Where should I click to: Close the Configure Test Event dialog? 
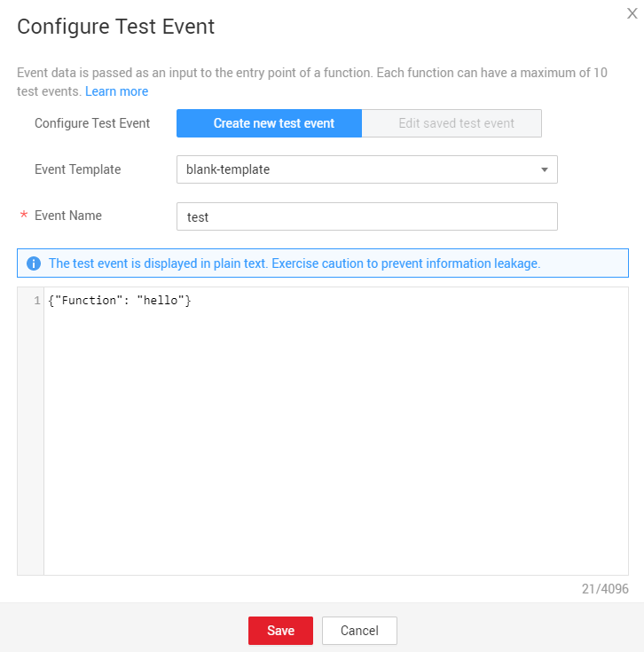tap(632, 12)
